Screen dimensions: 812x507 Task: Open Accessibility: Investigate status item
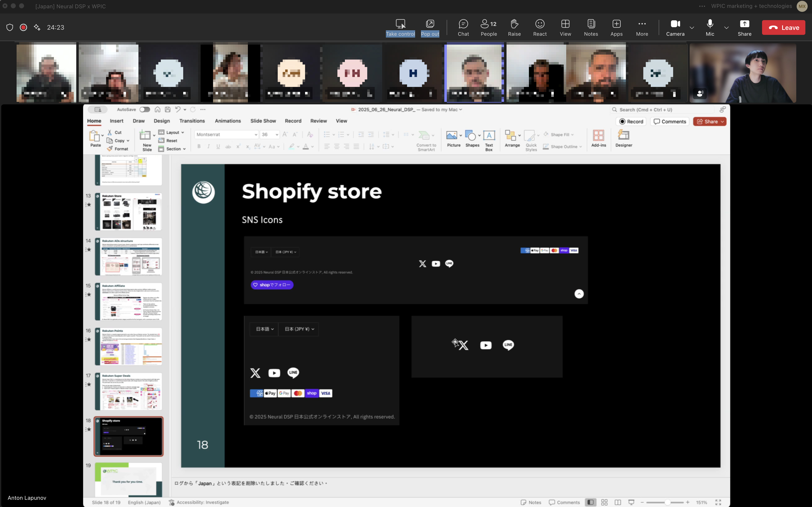199,502
